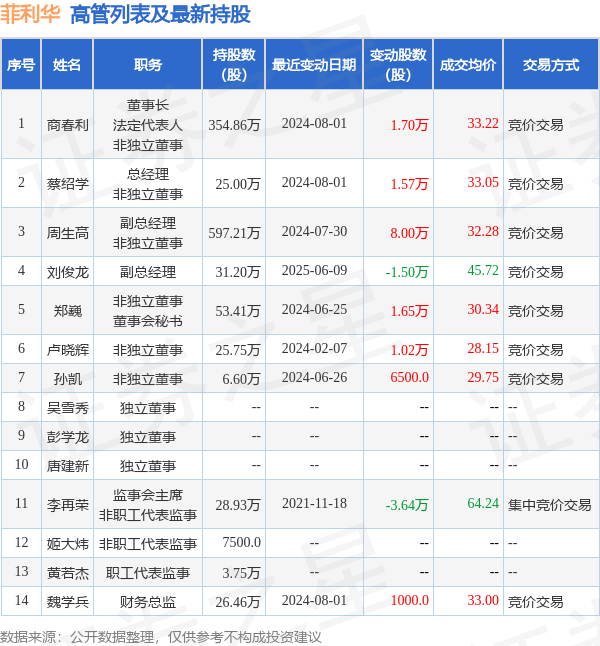Click the 持股数(股) column header
600x646 pixels.
[234, 65]
